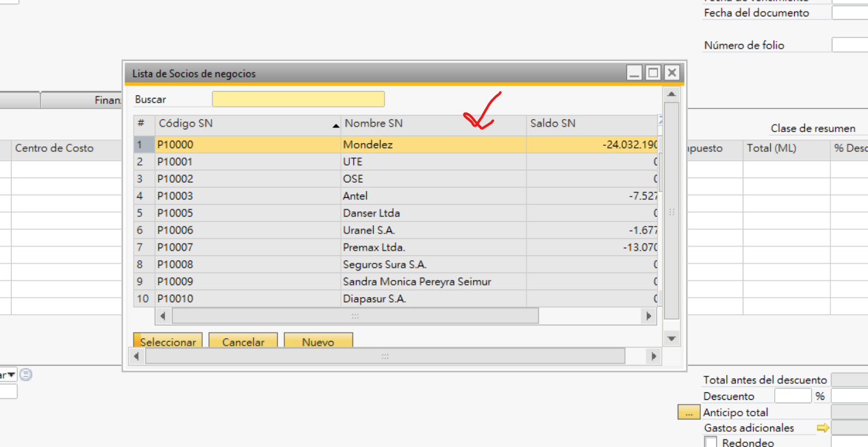Image resolution: width=868 pixels, height=447 pixels.
Task: Focus the Buscar search field
Action: tap(298, 99)
